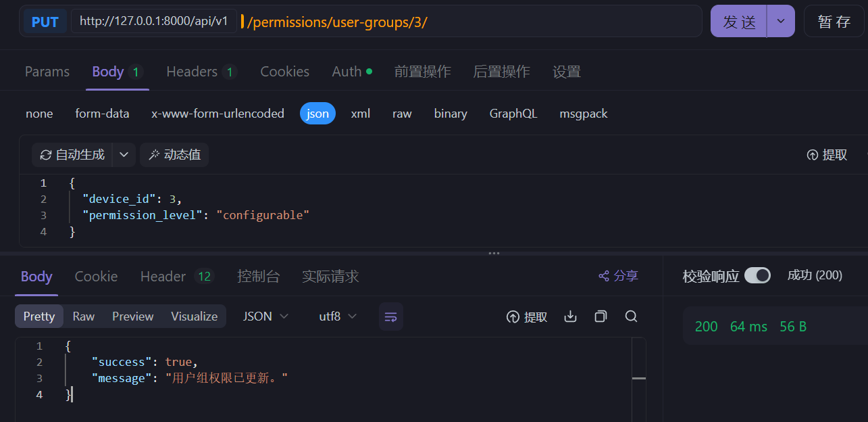Choose the none body type

pyautogui.click(x=39, y=114)
